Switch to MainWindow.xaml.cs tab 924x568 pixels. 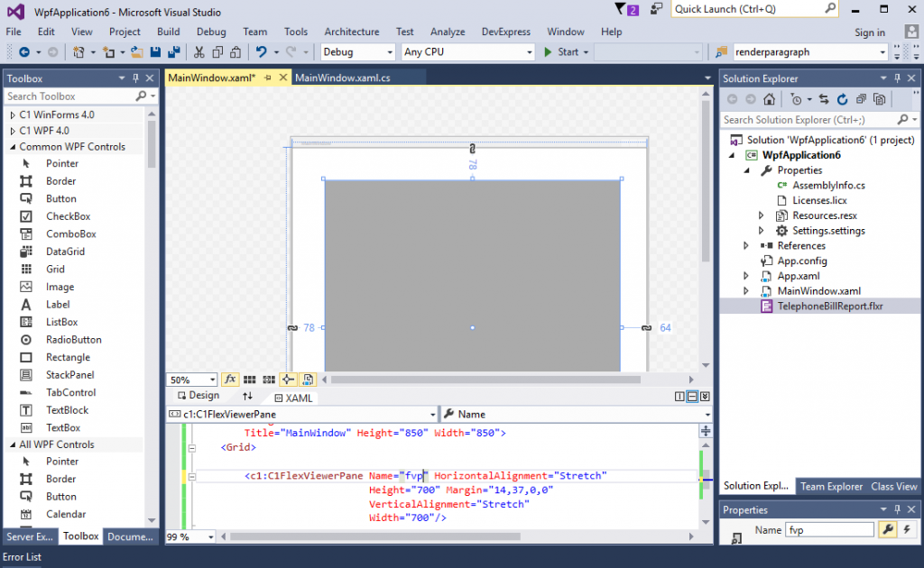click(x=342, y=78)
